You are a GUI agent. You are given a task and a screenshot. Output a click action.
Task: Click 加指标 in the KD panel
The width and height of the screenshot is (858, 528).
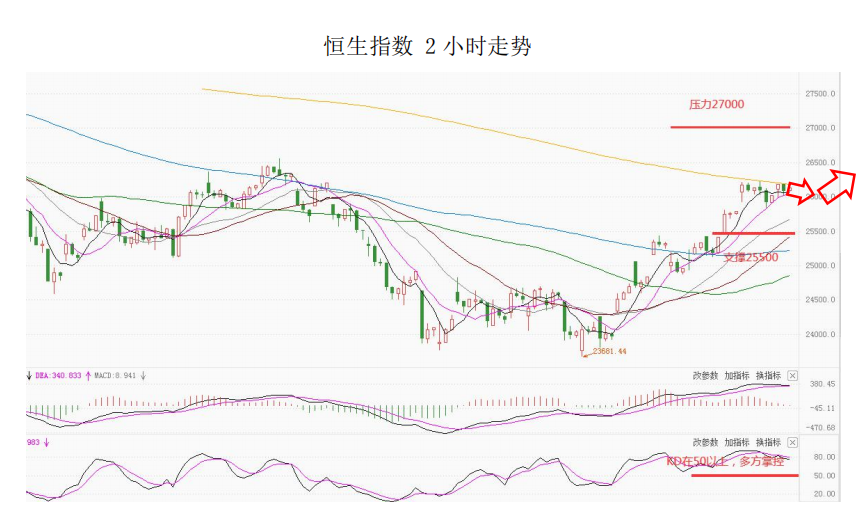[x=736, y=441]
